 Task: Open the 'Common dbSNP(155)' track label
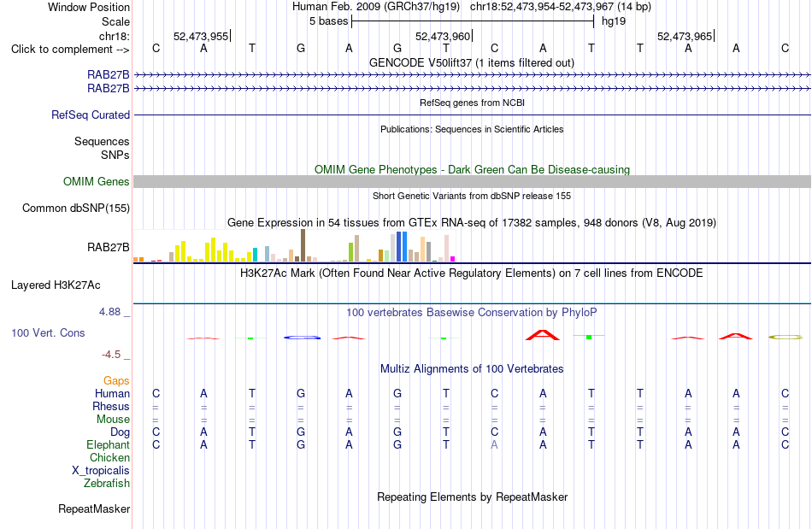click(x=76, y=208)
